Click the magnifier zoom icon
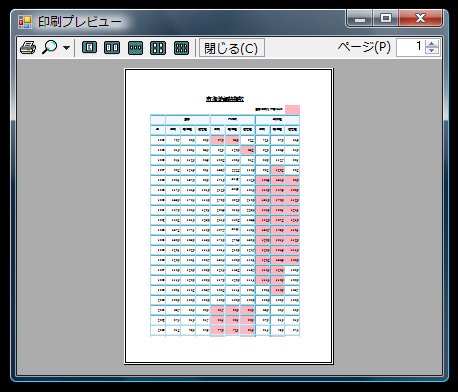This screenshot has width=458, height=392. 50,47
